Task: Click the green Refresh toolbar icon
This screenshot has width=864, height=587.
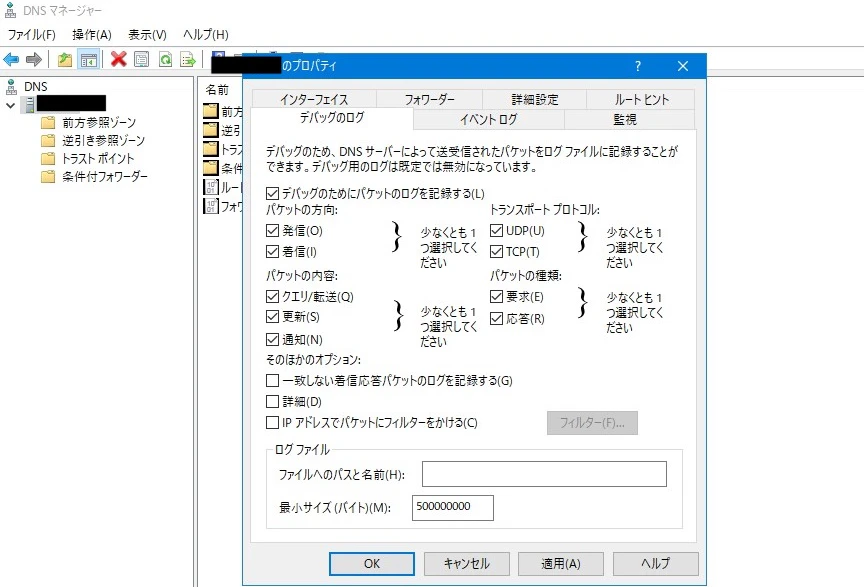Action: coord(165,59)
